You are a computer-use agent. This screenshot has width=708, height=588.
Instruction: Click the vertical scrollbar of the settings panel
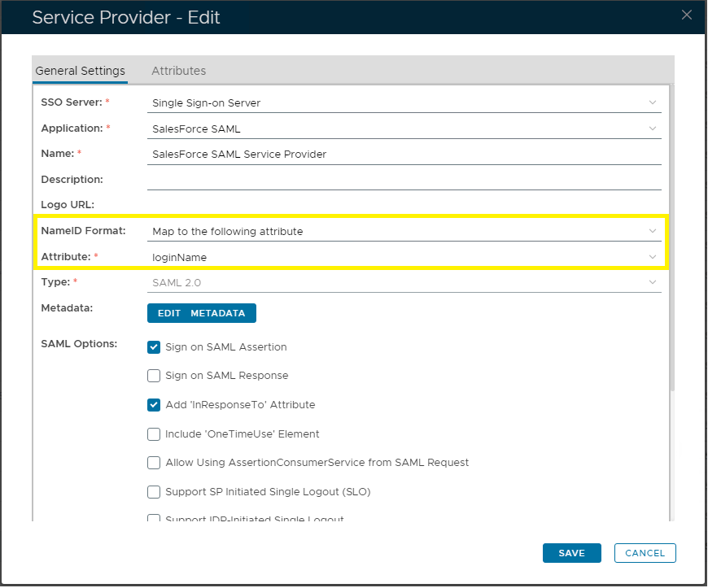tap(671, 244)
